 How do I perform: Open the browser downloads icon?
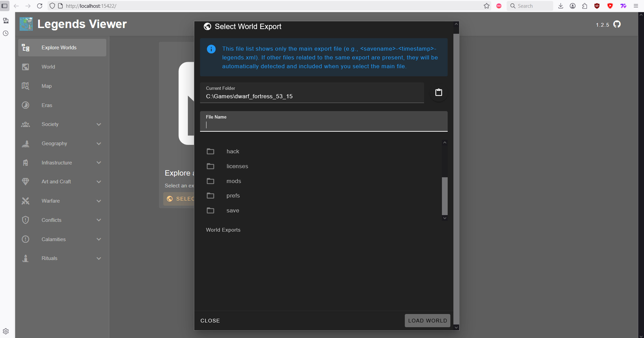tap(561, 6)
